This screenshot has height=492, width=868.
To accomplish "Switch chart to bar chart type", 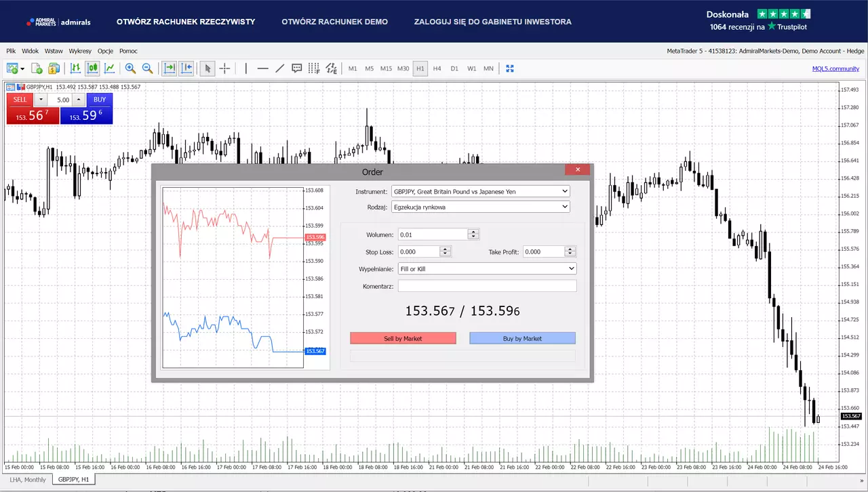I will pyautogui.click(x=75, y=68).
